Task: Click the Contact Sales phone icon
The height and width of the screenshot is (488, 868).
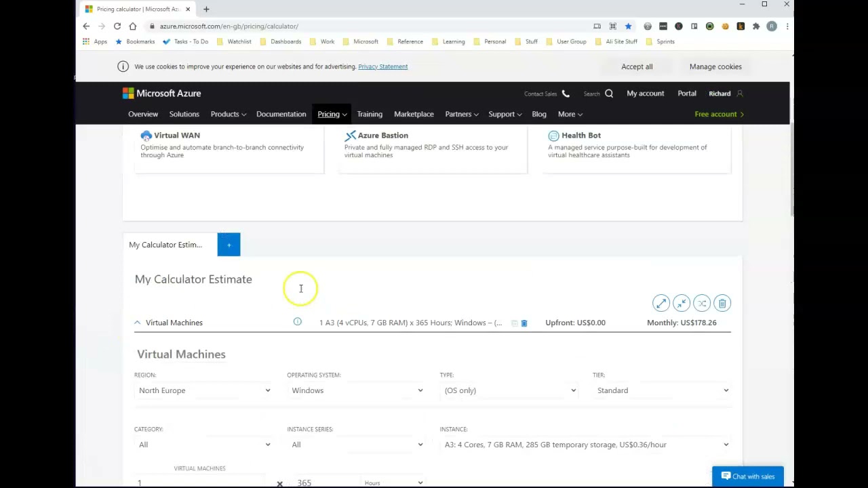Action: (x=566, y=94)
